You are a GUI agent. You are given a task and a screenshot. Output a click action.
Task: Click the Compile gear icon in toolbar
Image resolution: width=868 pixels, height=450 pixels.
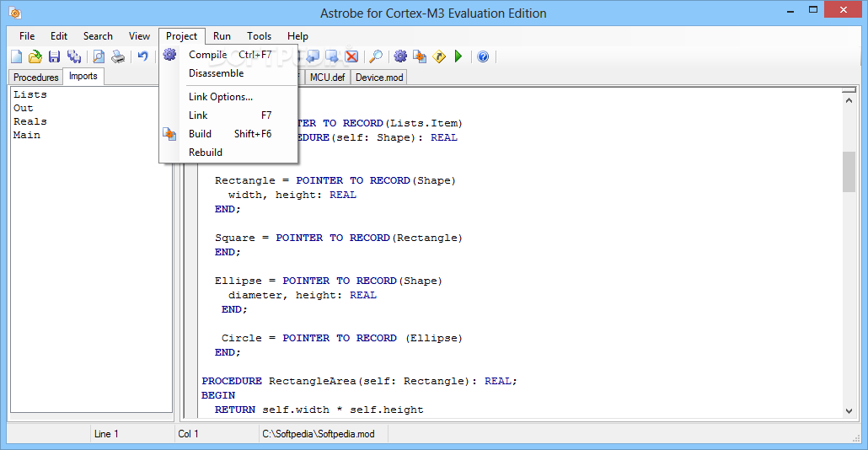tap(400, 56)
